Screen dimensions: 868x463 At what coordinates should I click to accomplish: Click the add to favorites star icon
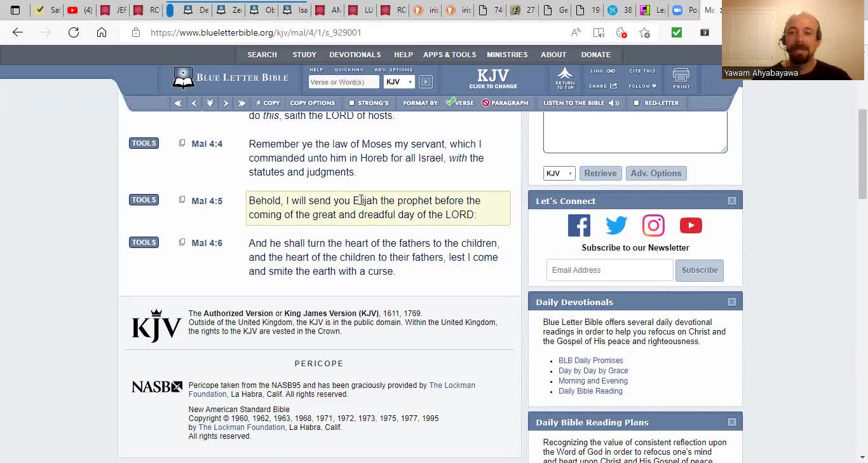[x=644, y=32]
